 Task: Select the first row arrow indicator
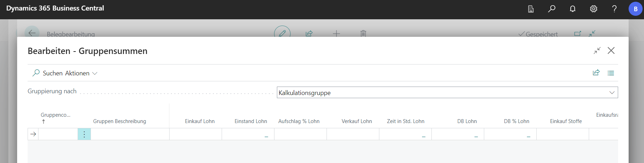click(x=33, y=134)
